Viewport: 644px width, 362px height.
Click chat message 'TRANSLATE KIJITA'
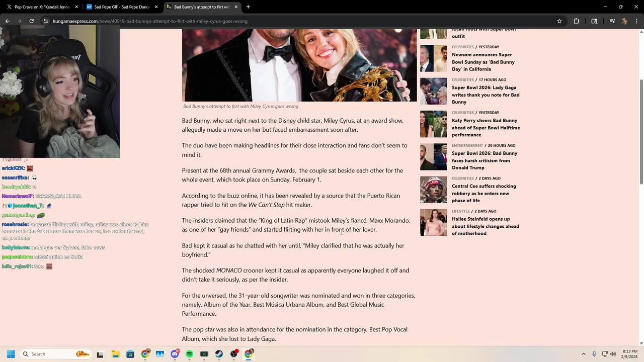coord(58,196)
